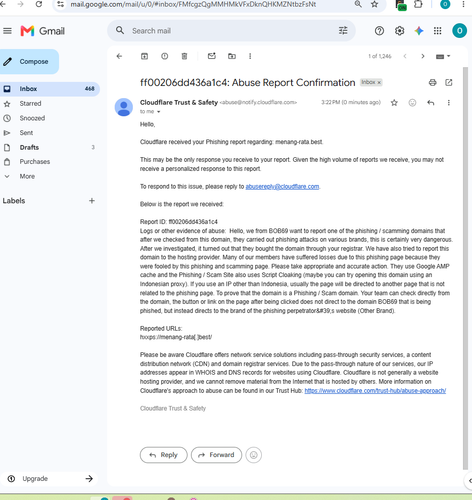This screenshot has width=472, height=500.
Task: Reply using header arrow icon
Action: coord(431,103)
